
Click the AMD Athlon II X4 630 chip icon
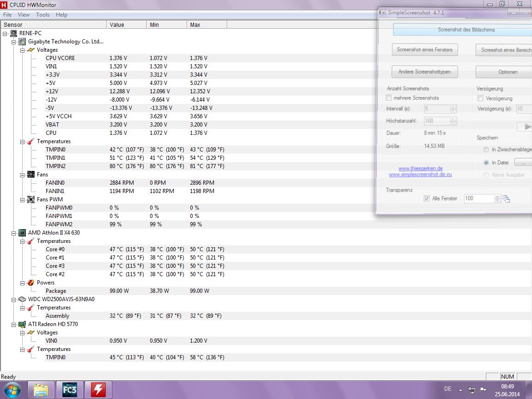tap(22, 233)
